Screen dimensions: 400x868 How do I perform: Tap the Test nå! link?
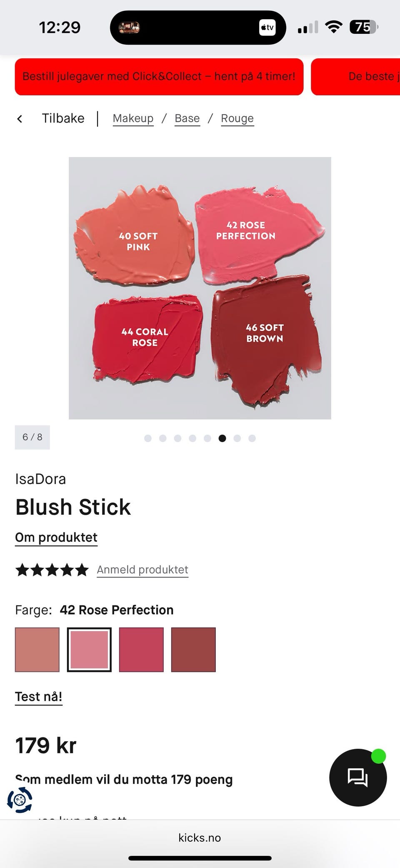pos(39,697)
